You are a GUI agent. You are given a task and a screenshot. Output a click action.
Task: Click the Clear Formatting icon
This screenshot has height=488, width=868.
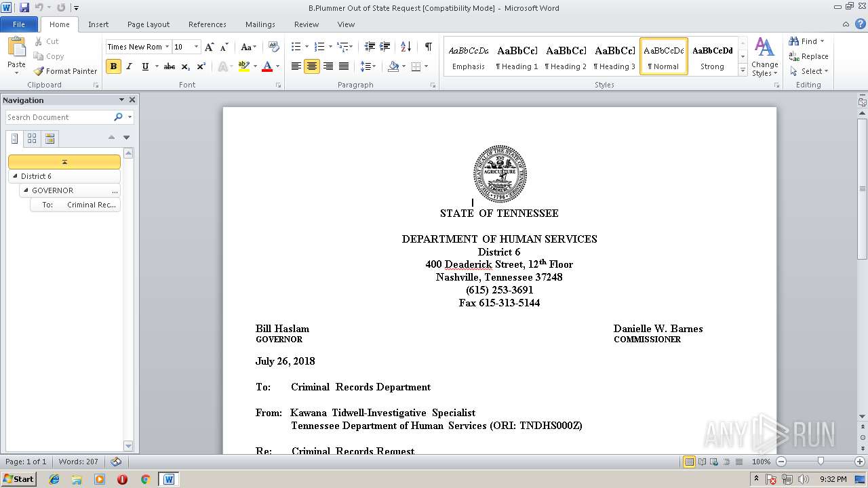(274, 47)
